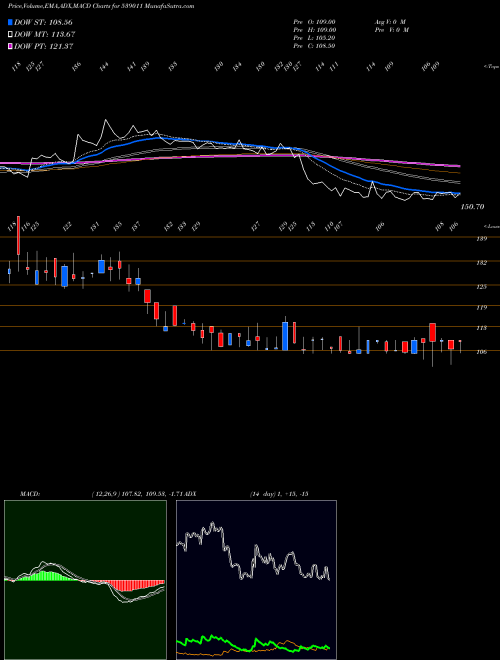This screenshot has width=500, height=660.
Task: Click the 150.70 price label
Action: [473, 207]
